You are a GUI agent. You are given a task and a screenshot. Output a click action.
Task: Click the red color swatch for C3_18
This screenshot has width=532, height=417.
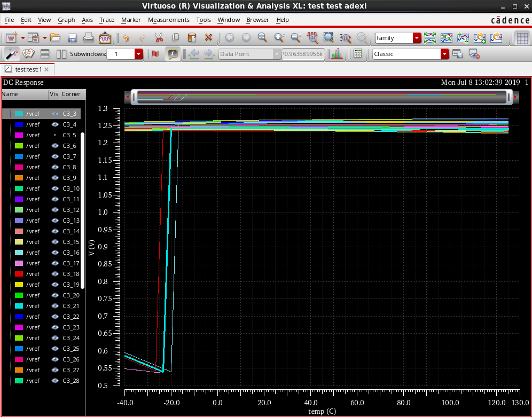coord(19,274)
